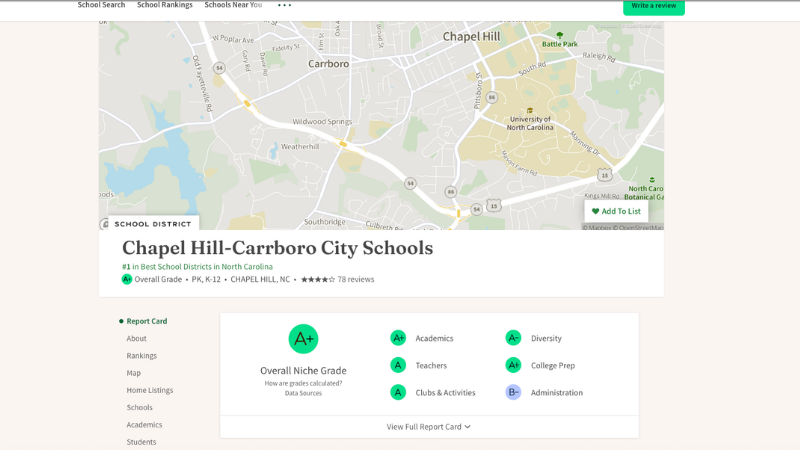Screen dimensions: 800x450
Task: Open the Data Sources link
Action: click(x=303, y=393)
